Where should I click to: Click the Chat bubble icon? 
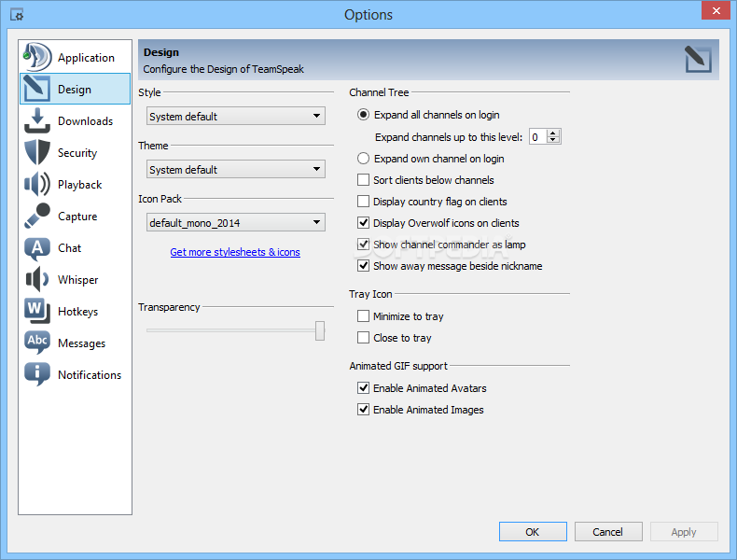tap(37, 248)
